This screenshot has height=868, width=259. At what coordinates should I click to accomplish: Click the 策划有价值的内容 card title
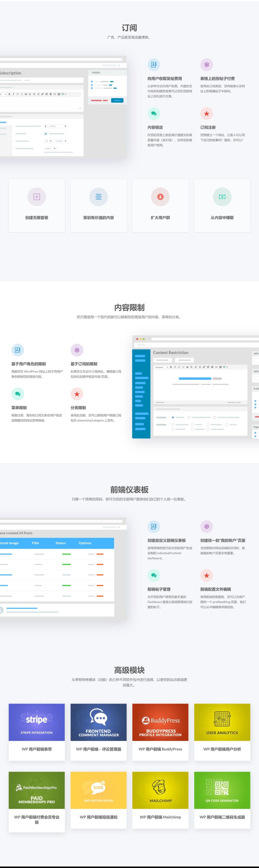(x=99, y=218)
